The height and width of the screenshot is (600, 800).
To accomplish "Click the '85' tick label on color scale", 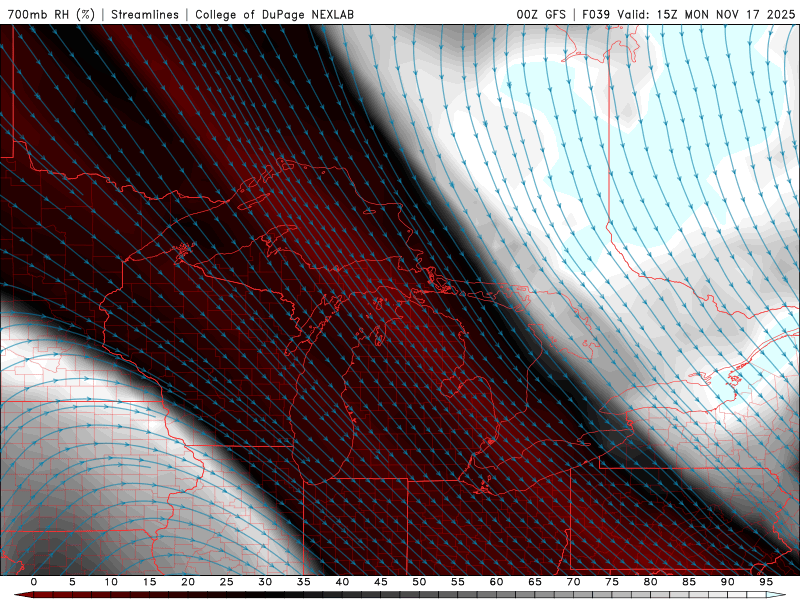I will click(x=689, y=582).
